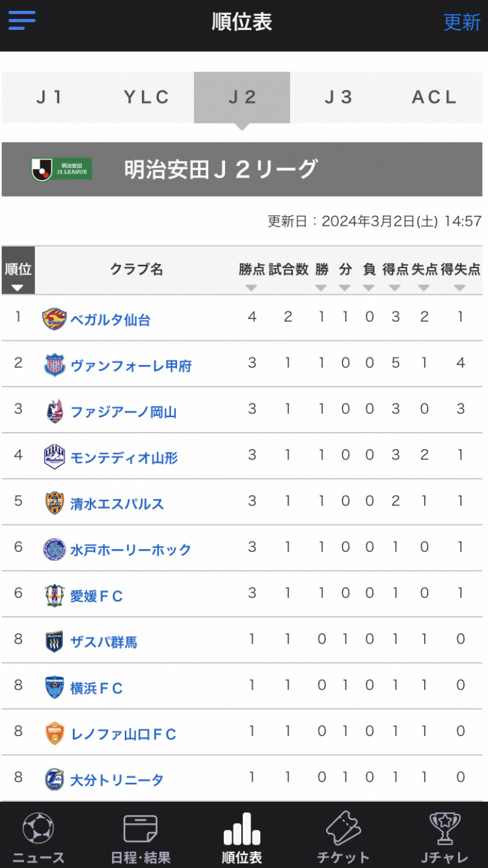The width and height of the screenshot is (488, 868).
Task: Select the ACL tab
Action: [435, 97]
